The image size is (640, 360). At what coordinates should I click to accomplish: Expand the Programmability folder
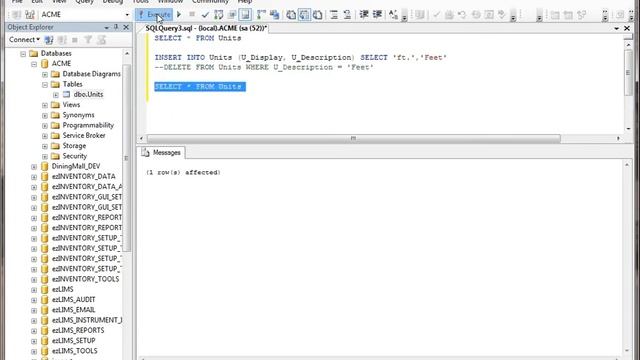point(45,126)
